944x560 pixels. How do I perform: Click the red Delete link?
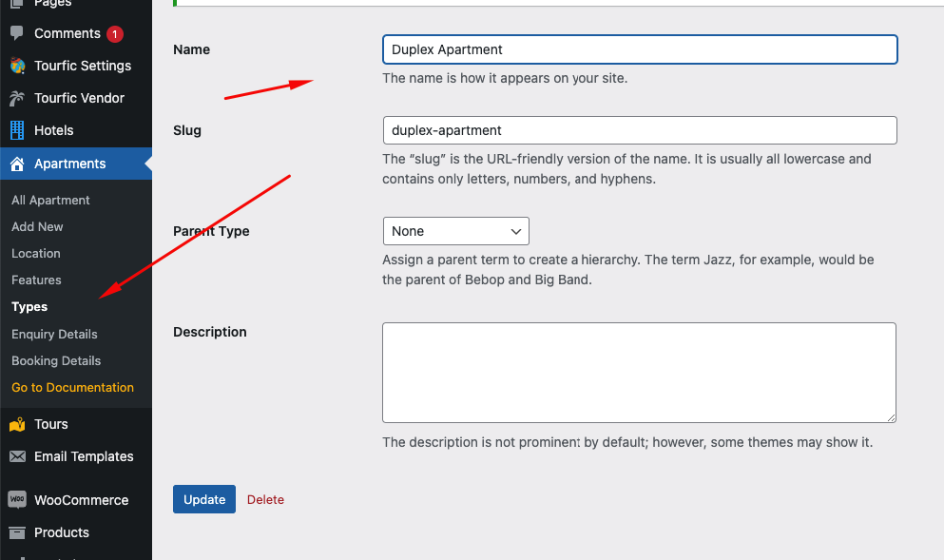tap(265, 500)
